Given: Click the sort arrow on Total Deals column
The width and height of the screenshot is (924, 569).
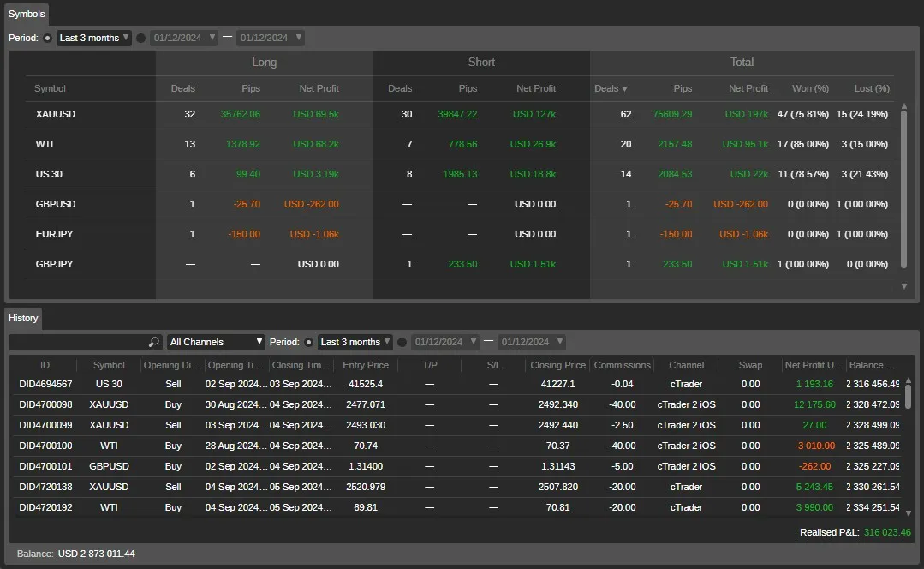Looking at the screenshot, I should pos(624,89).
